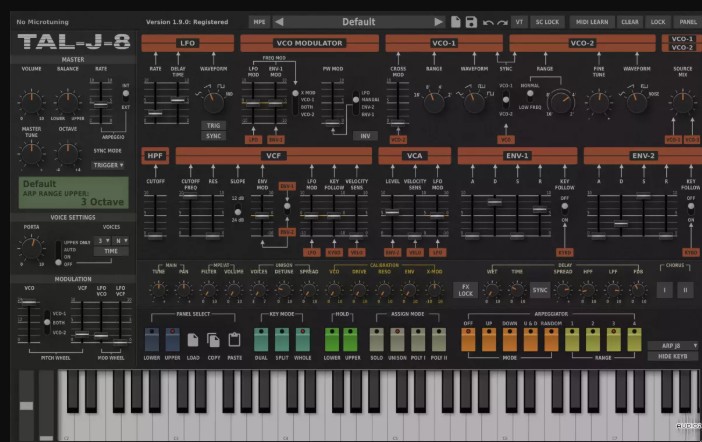Click the MIDI LEARN button
The image size is (702, 442).
click(591, 22)
